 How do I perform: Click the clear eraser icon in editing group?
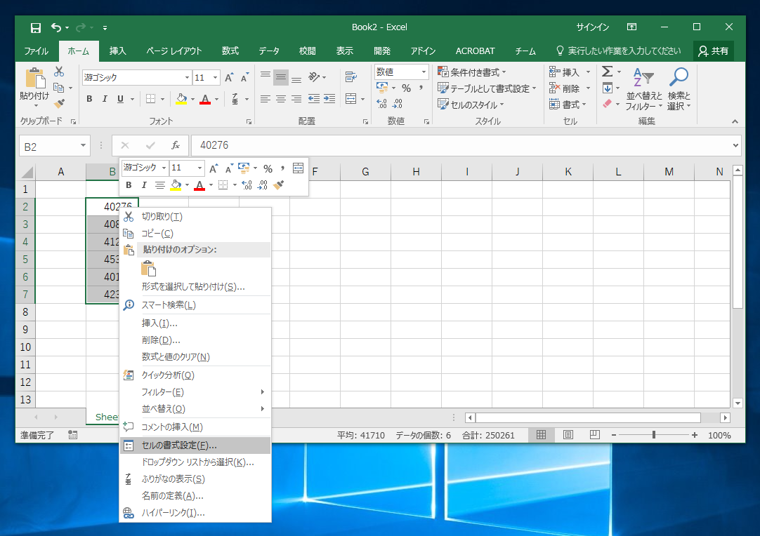[x=607, y=104]
